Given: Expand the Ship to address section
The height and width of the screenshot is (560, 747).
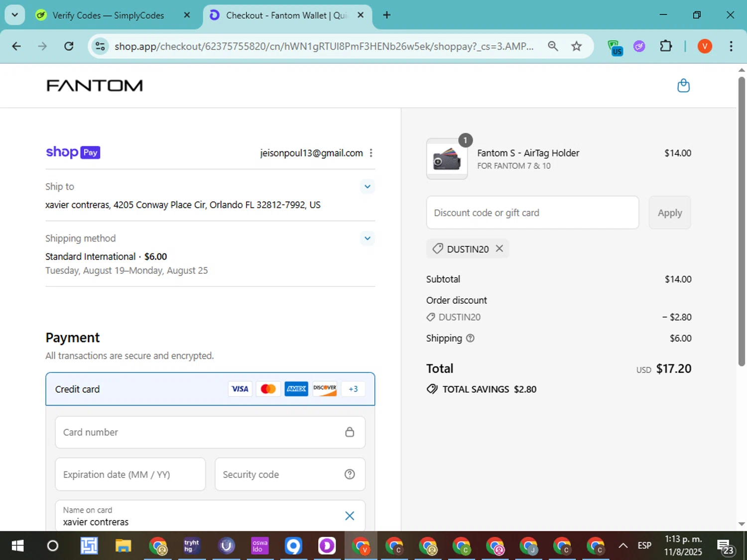Looking at the screenshot, I should pyautogui.click(x=367, y=187).
